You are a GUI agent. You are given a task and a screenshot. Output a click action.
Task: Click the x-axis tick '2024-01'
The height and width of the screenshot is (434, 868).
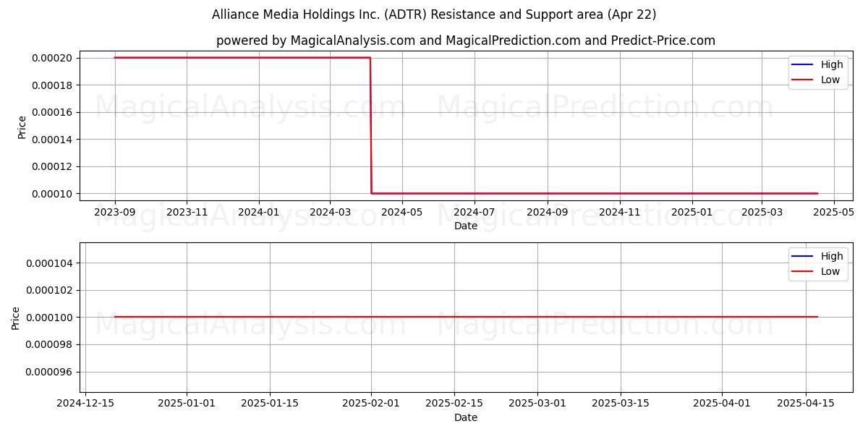pyautogui.click(x=259, y=212)
